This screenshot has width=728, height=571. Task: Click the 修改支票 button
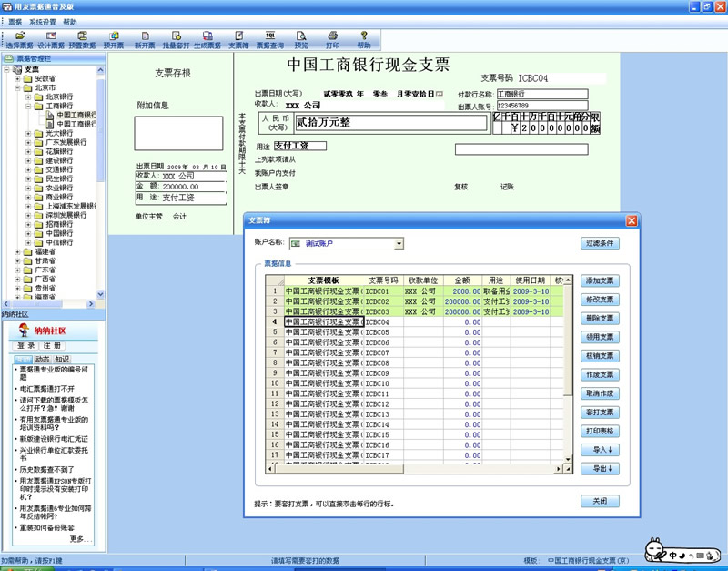click(x=600, y=300)
